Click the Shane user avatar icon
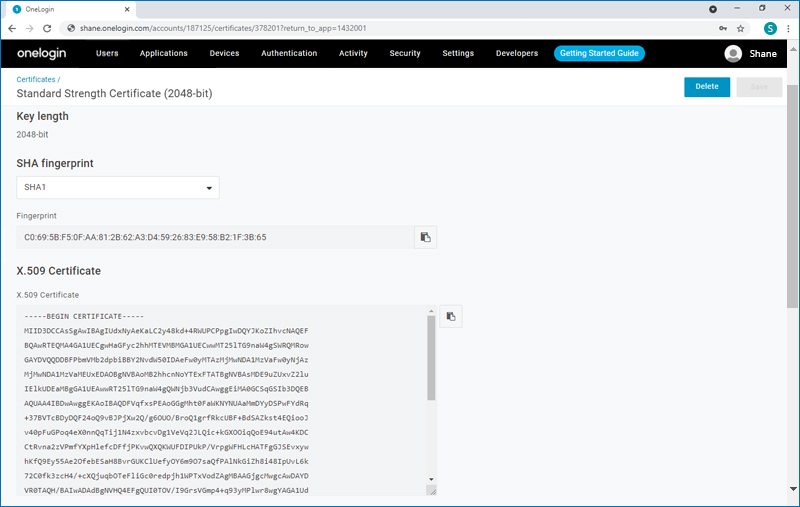The height and width of the screenshot is (507, 800). click(733, 54)
